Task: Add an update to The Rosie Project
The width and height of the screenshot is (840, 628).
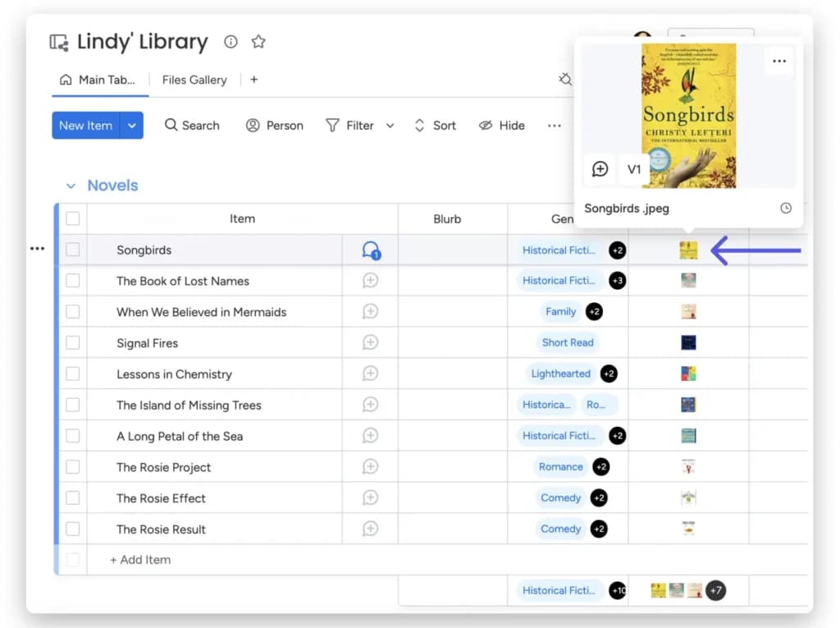Action: 370,467
